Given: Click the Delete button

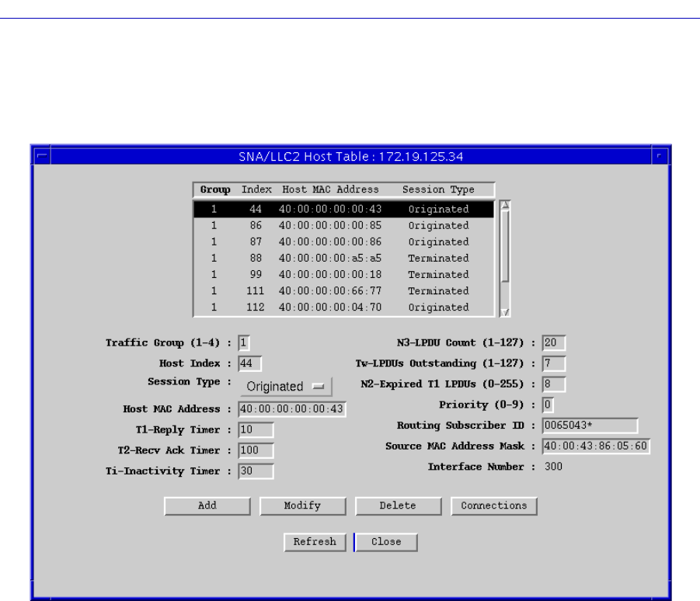Looking at the screenshot, I should pos(399,506).
